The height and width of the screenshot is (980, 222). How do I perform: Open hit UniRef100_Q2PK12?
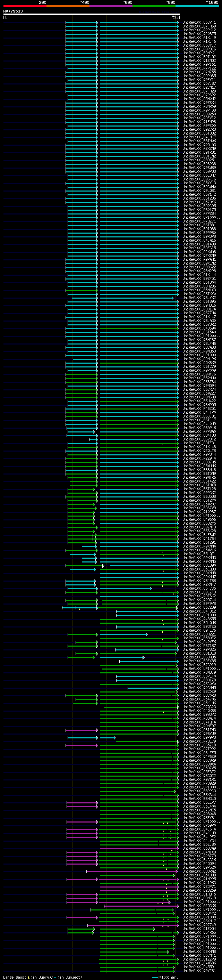tap(199, 30)
